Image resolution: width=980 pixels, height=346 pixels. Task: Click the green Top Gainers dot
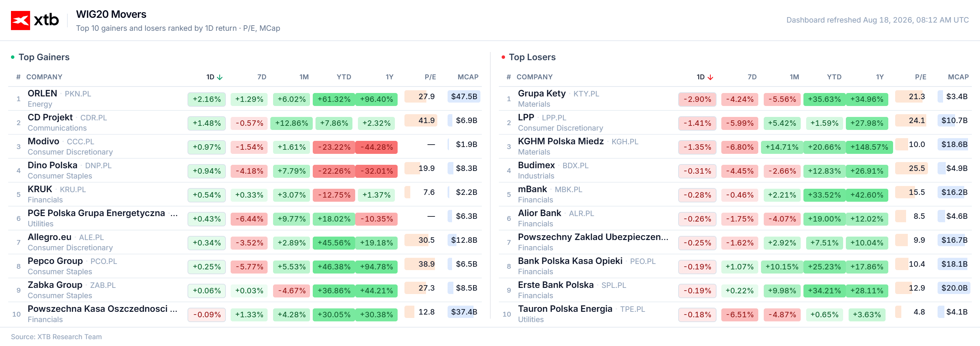coord(13,57)
